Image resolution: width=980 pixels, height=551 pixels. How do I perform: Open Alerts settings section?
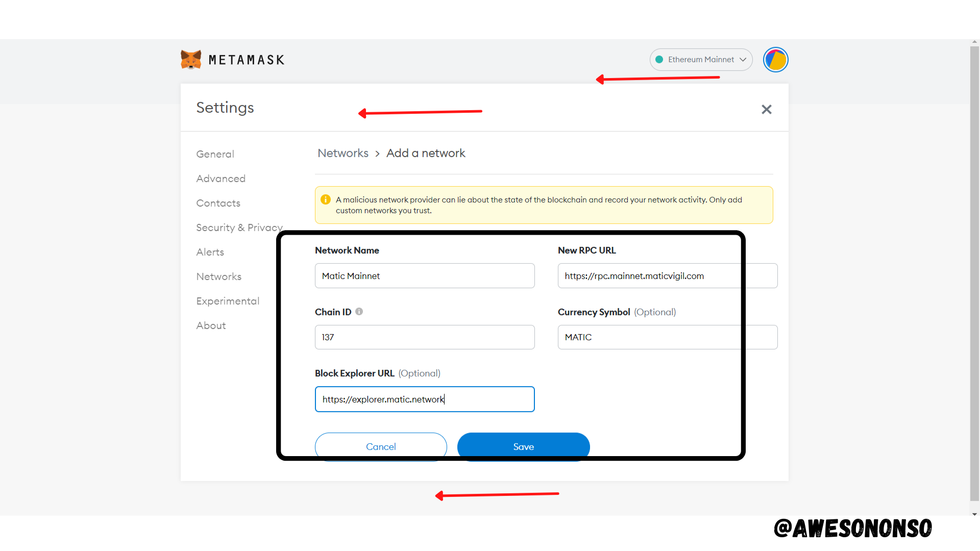[210, 252]
